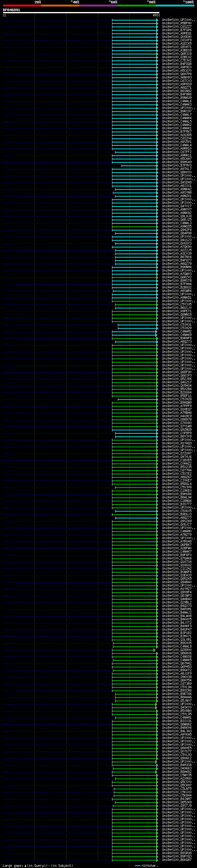
Task: Select hit UniRef100_B4M3S8
Action: [176, 765]
